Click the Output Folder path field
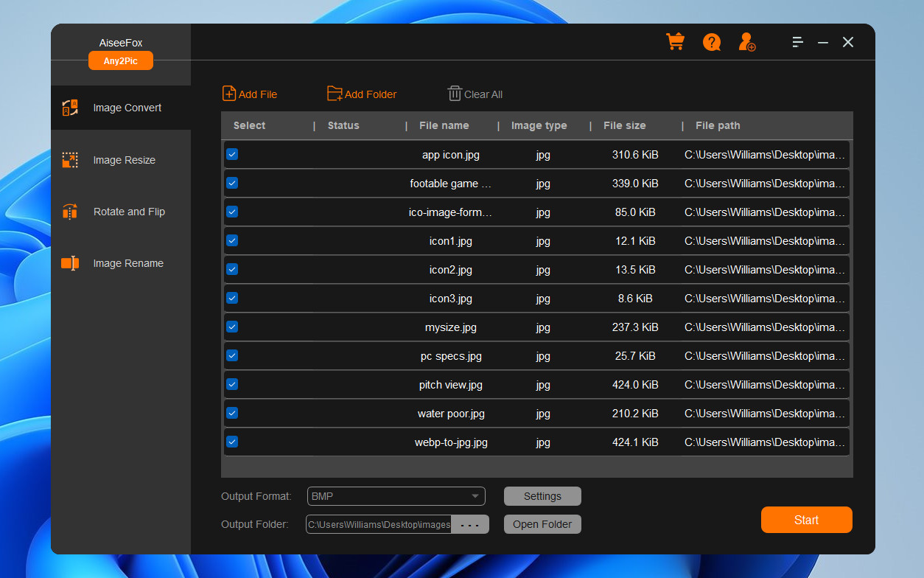 pos(379,525)
